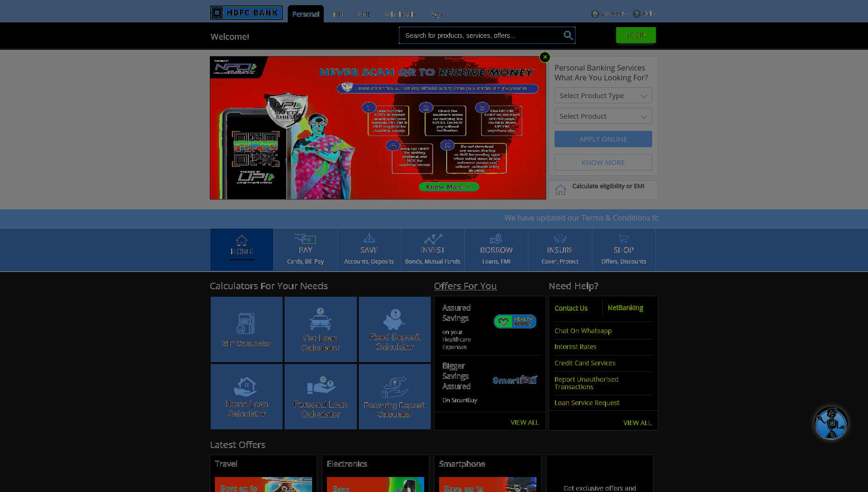The image size is (868, 492).
Task: Open the Loan Service Request link
Action: pyautogui.click(x=587, y=403)
